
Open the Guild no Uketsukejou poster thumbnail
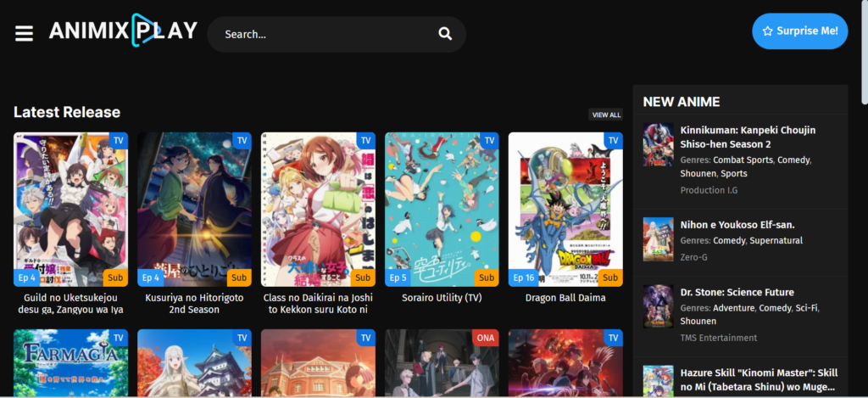(71, 209)
